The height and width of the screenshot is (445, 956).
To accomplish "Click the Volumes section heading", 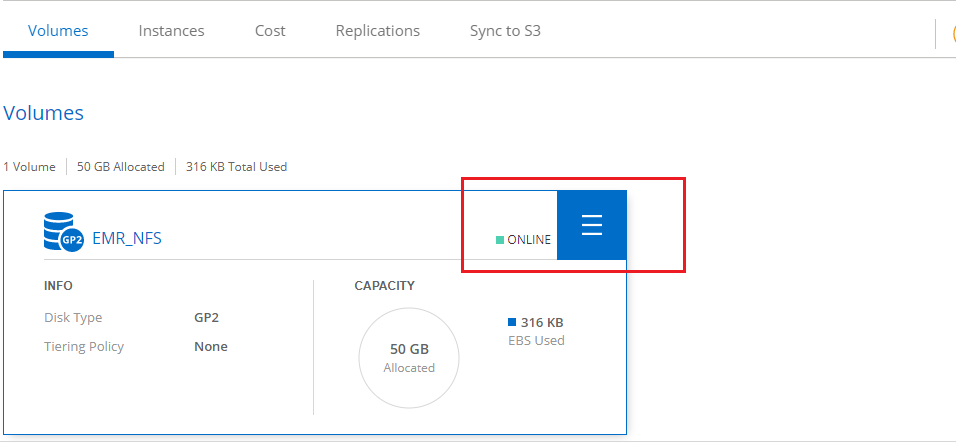I will click(44, 113).
